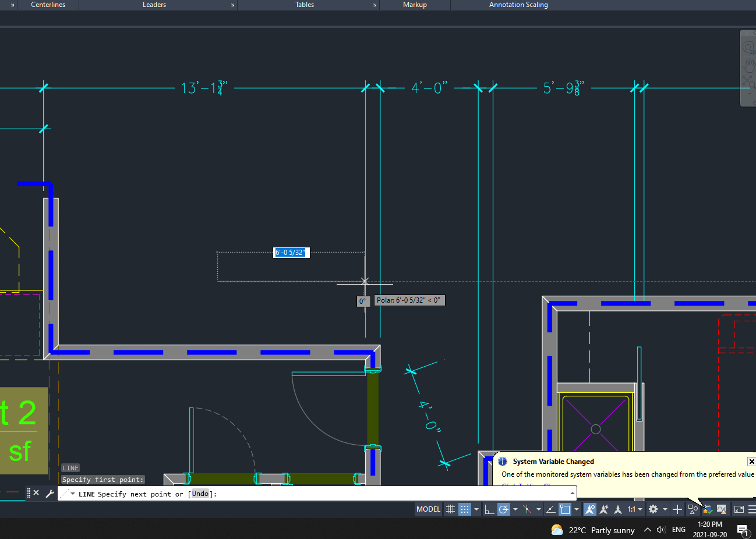
Task: Click the Clean Screen icon in status bar
Action: click(x=738, y=509)
